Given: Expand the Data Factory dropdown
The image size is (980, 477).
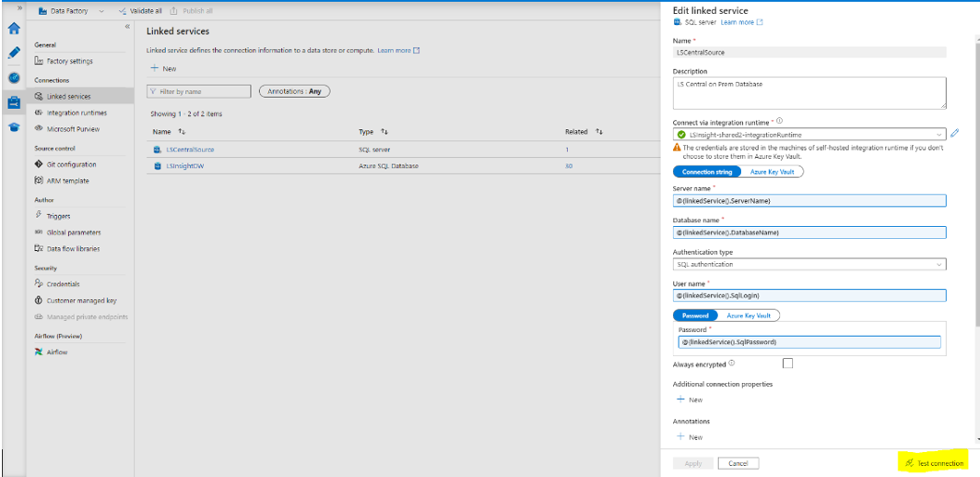Looking at the screenshot, I should (x=101, y=11).
